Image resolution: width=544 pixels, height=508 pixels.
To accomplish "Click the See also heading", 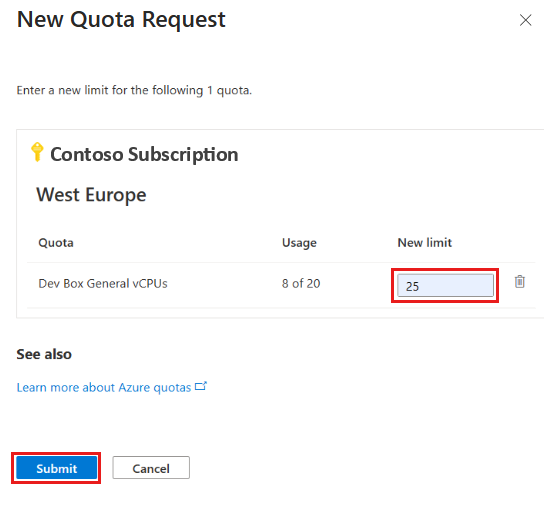I will tap(44, 354).
